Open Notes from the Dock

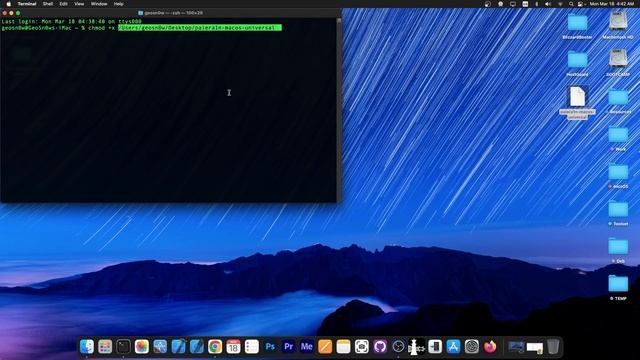point(343,347)
